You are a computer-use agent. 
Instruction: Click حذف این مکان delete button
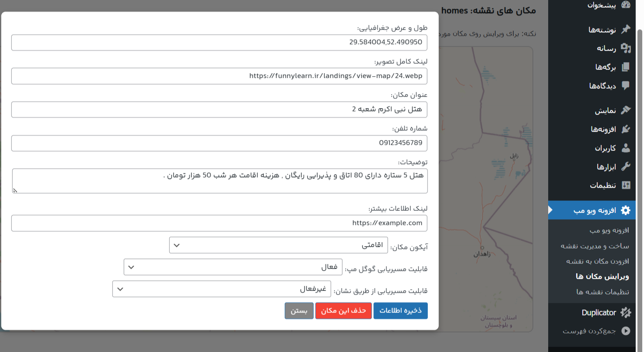point(343,311)
